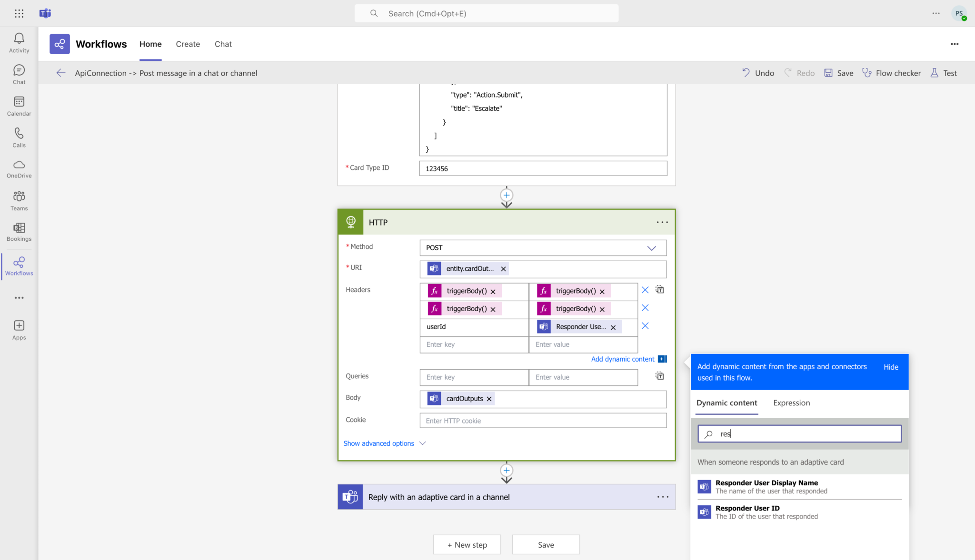Switch to the Expression tab

pos(791,403)
